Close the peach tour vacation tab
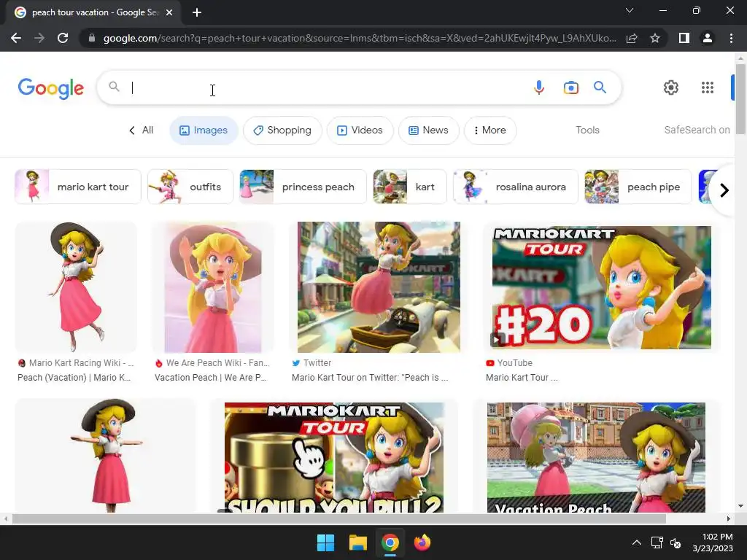 [x=169, y=12]
